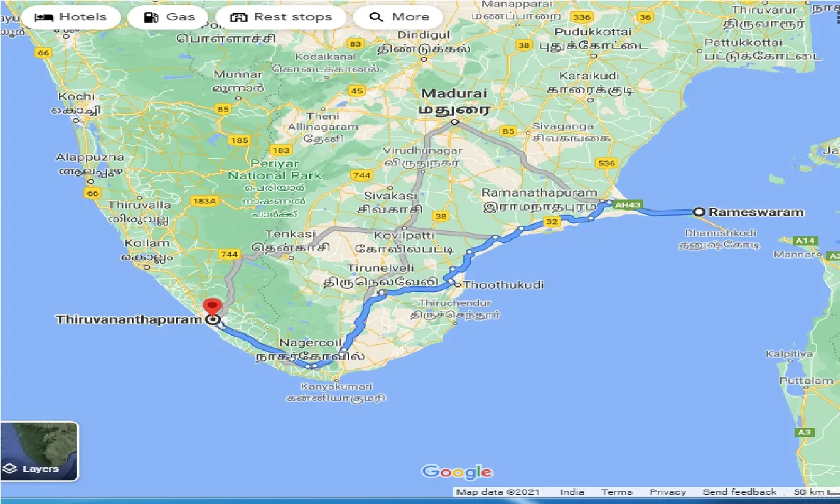The image size is (840, 504).
Task: Select the Kochi city label
Action: 76,96
